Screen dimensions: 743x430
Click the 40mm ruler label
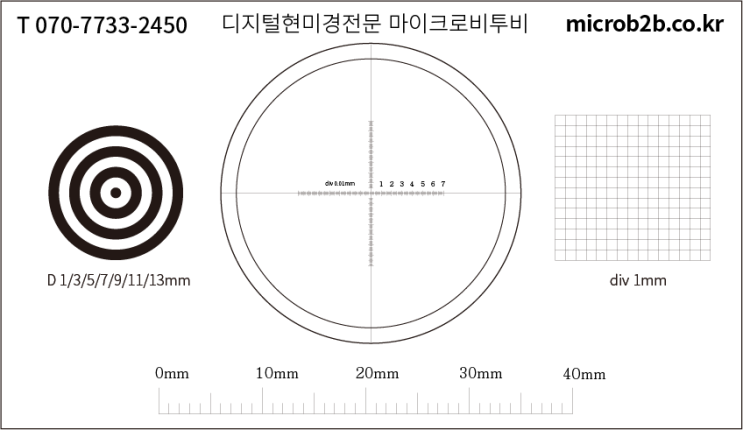tap(584, 374)
